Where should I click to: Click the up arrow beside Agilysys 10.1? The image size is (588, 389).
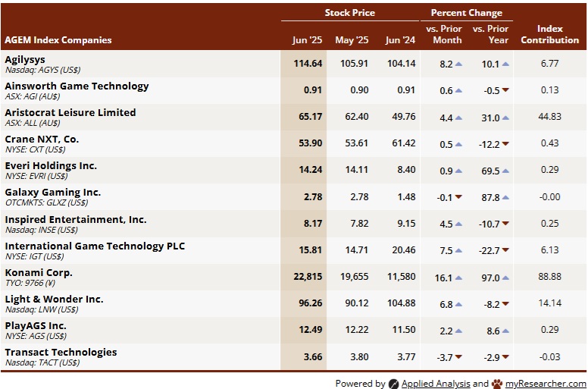point(505,64)
